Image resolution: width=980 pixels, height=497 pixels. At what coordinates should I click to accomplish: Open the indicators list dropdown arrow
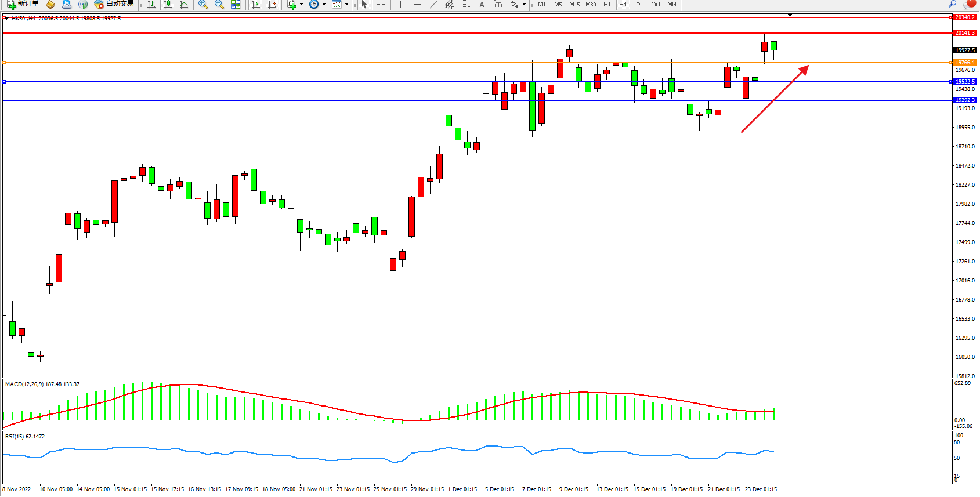coord(301,5)
